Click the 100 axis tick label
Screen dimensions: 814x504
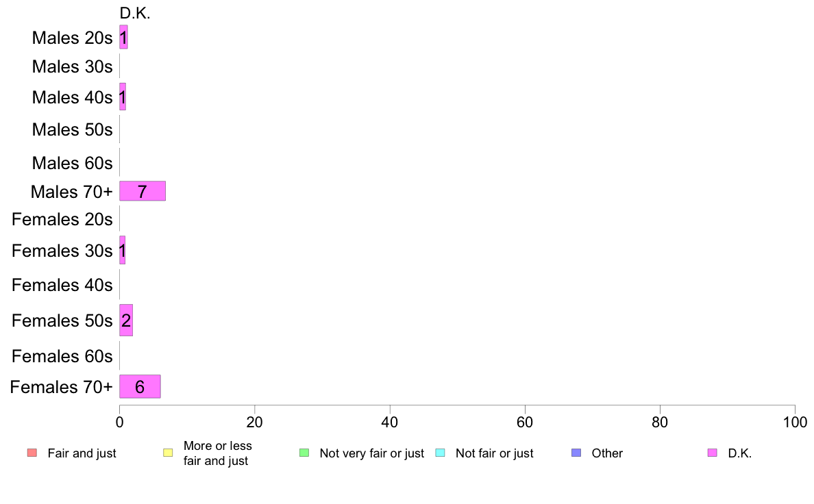[795, 422]
